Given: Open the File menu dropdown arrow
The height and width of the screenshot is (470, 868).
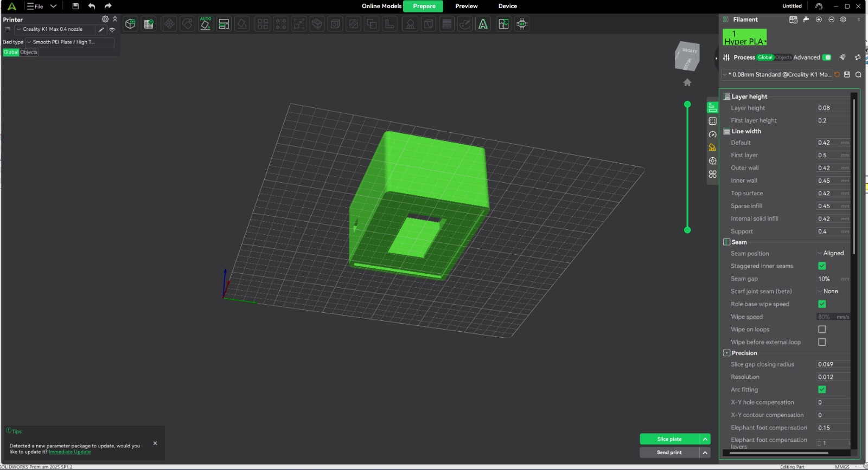Looking at the screenshot, I should (53, 6).
